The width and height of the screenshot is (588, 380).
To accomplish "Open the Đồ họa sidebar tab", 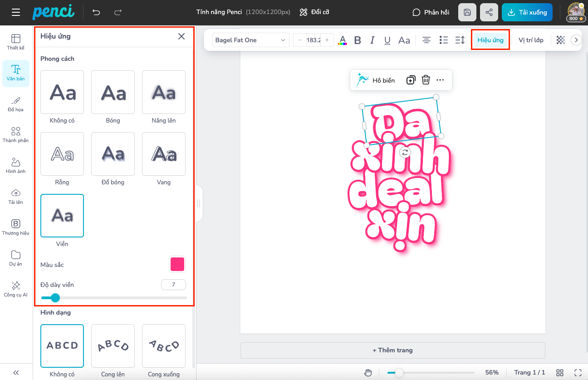I will [16, 104].
